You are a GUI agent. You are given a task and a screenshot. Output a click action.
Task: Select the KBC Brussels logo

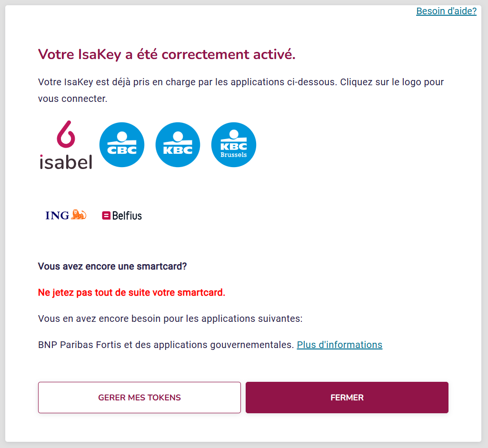[x=234, y=145]
